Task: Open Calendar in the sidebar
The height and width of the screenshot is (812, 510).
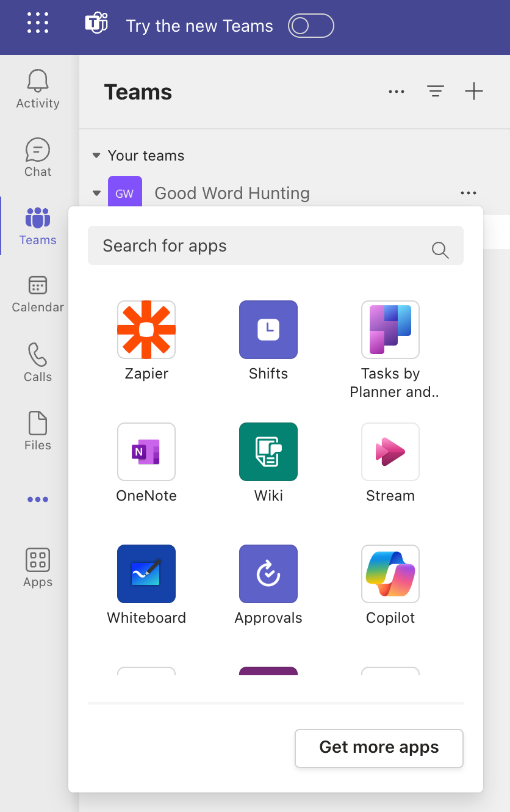Action: click(x=38, y=294)
